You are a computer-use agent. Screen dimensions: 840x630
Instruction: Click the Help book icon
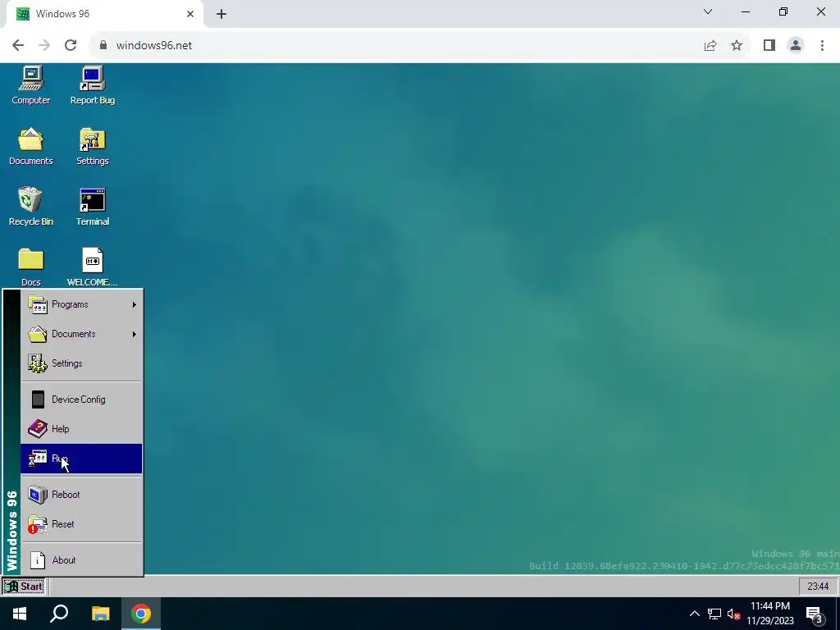[x=38, y=428]
